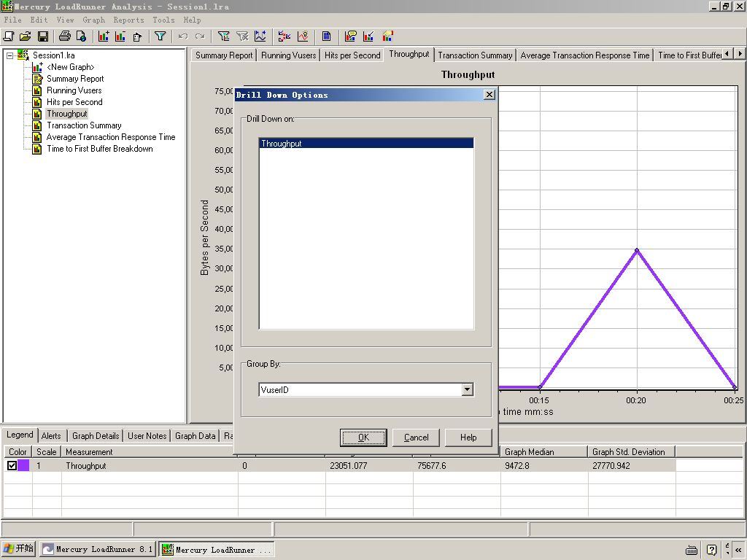This screenshot has width=747, height=560.
Task: Click the Open Session folder icon
Action: [x=26, y=36]
